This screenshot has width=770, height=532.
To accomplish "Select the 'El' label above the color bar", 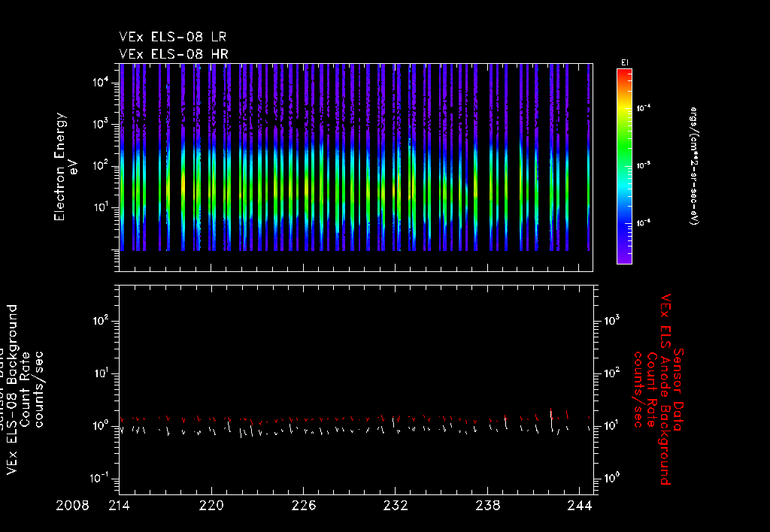I will click(623, 62).
